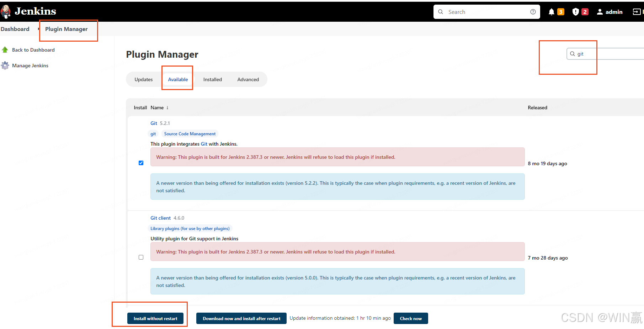The height and width of the screenshot is (329, 644).
Task: Expand the Dashboard breadcrumb arrow
Action: point(38,29)
